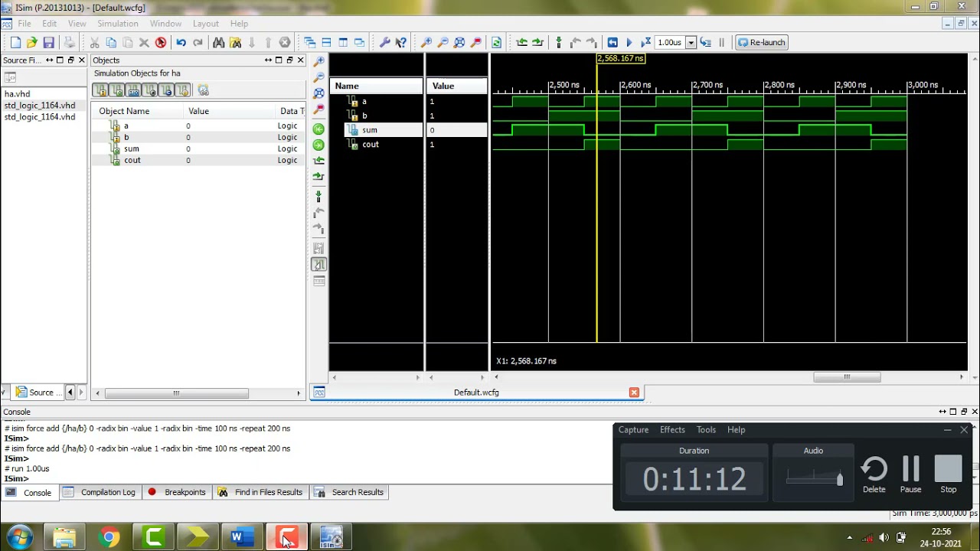Run for the specified time icon

pyautogui.click(x=645, y=43)
